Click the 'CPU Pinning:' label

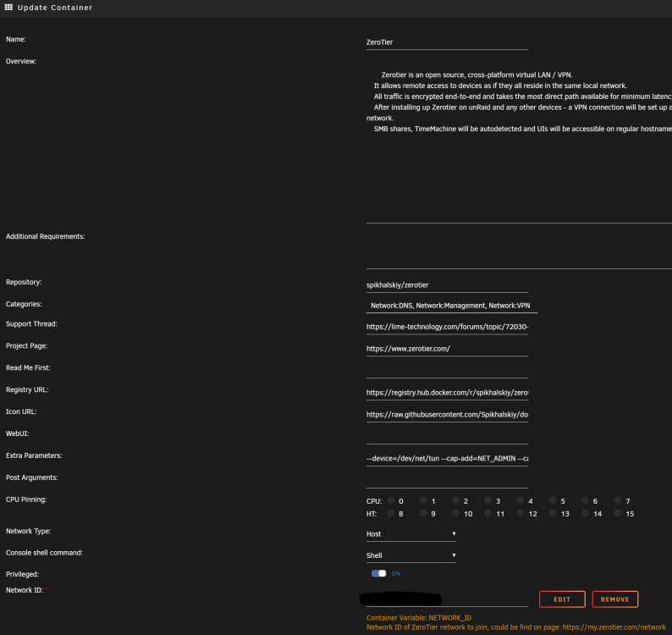[x=26, y=500]
